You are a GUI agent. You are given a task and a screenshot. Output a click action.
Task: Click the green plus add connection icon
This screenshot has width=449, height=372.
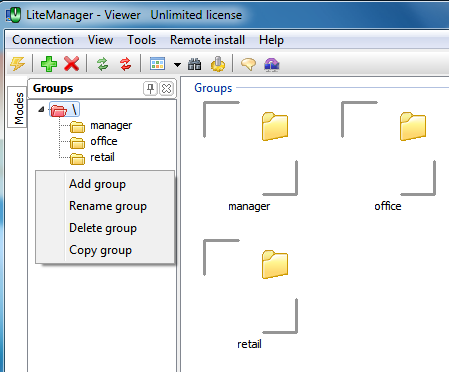click(x=49, y=63)
